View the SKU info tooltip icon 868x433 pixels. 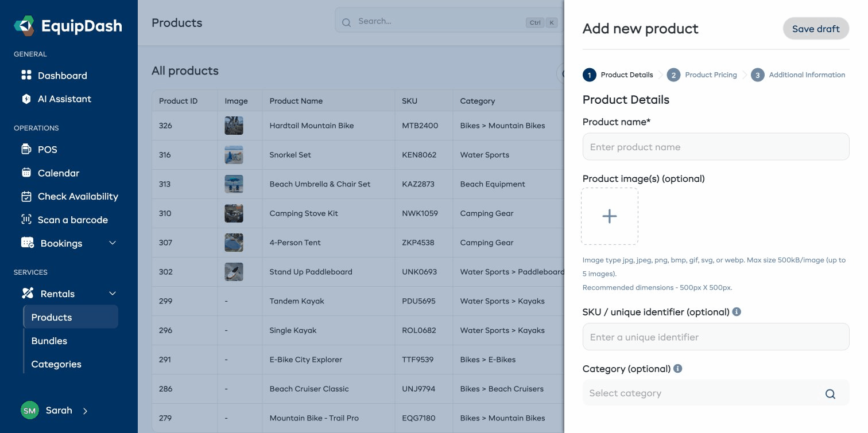tap(737, 311)
